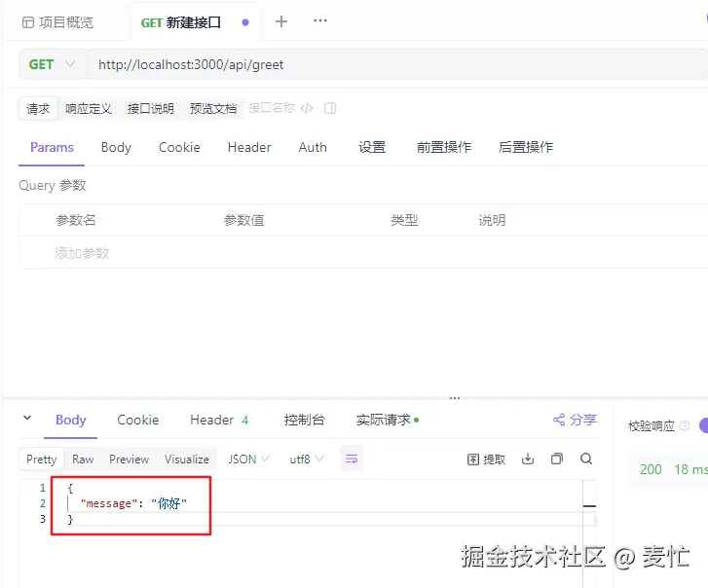Switch response view to Preview
The height and width of the screenshot is (588, 708).
tap(130, 459)
